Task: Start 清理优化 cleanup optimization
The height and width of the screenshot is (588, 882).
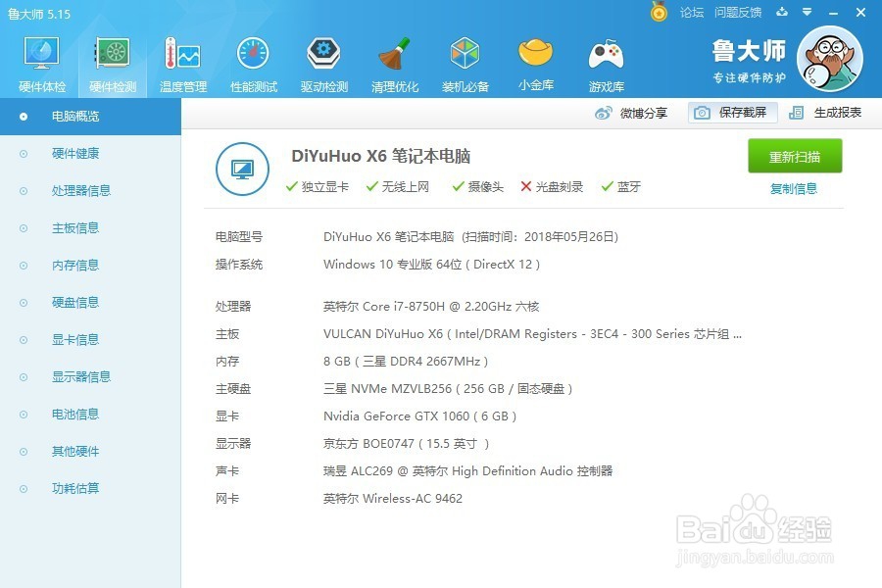Action: click(394, 59)
